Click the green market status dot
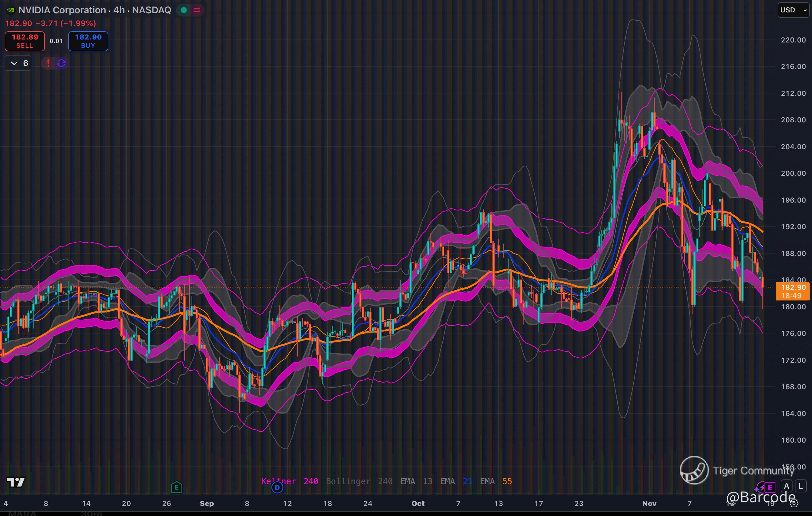Image resolution: width=812 pixels, height=516 pixels. [184, 10]
